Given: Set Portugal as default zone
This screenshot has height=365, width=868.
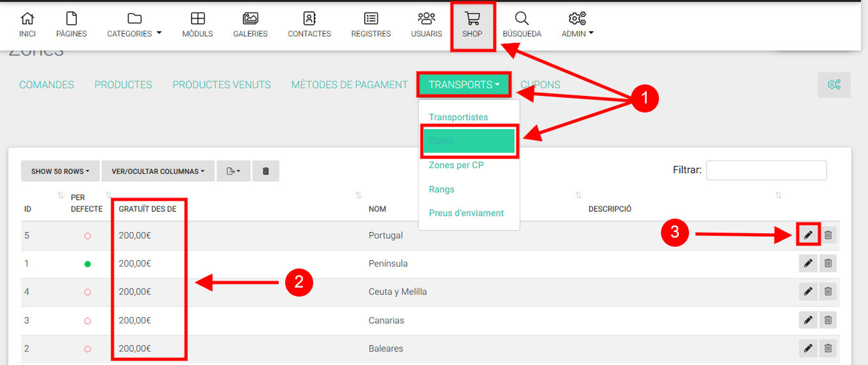Looking at the screenshot, I should coord(88,236).
